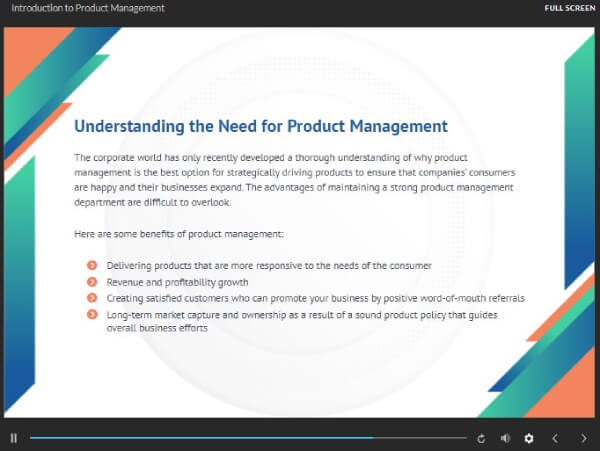The image size is (600, 451).
Task: Go to the previous slide arrow
Action: coord(556,438)
